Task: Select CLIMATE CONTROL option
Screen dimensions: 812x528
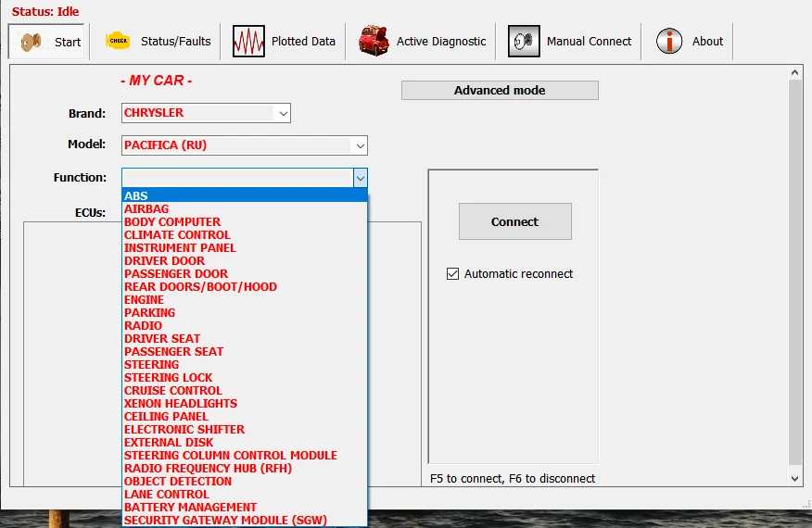Action: (245, 235)
